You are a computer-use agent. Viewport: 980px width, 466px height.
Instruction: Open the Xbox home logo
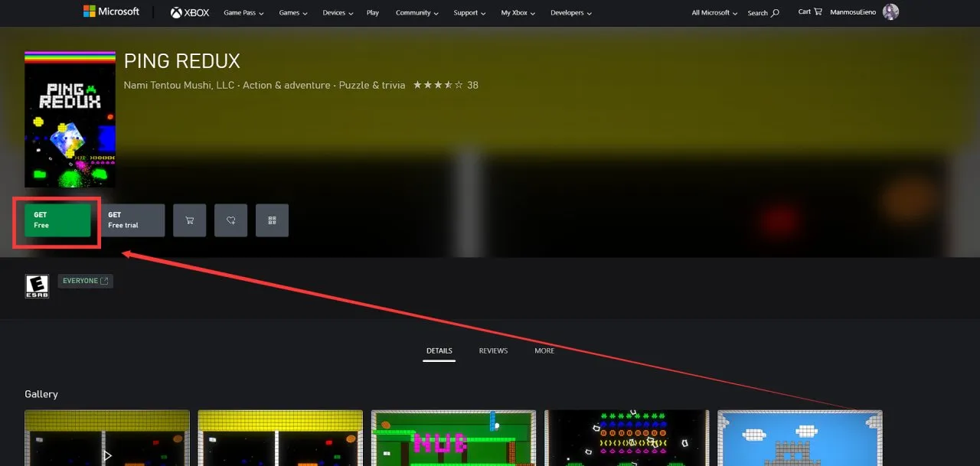point(190,12)
